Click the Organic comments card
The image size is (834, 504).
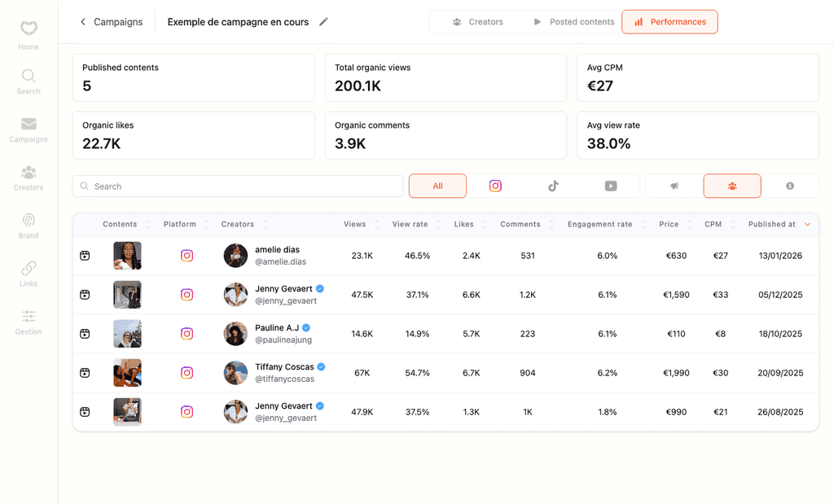[x=446, y=136]
